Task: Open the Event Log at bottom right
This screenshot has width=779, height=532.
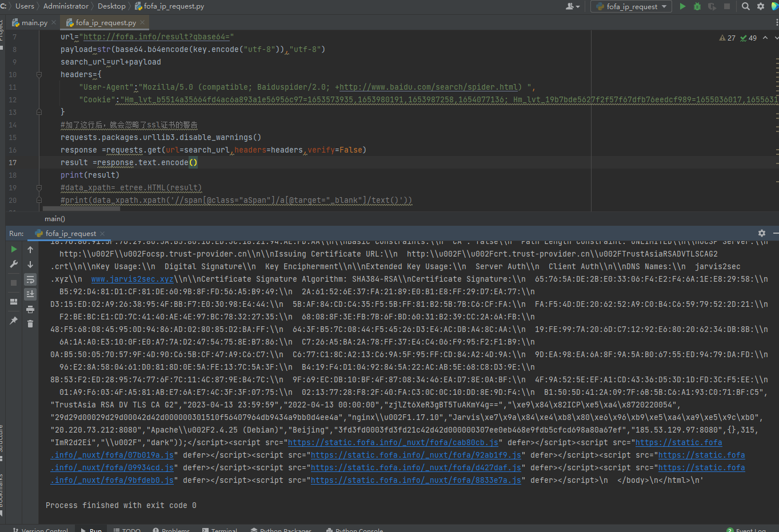Action: point(746,529)
